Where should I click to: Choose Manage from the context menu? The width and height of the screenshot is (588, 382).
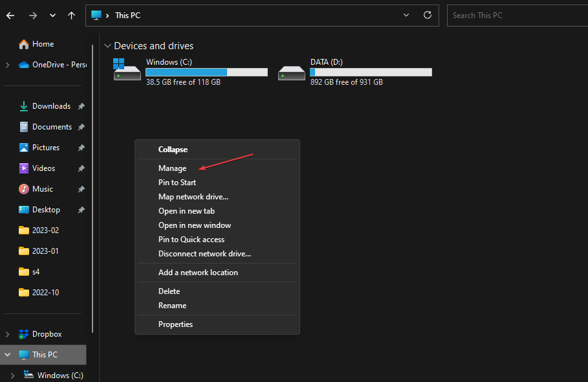172,168
